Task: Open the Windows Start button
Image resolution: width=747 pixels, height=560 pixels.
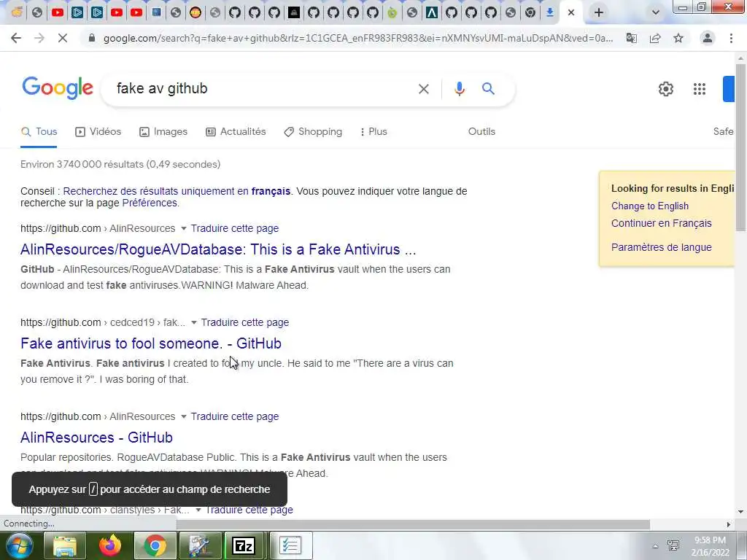Action: point(19,545)
